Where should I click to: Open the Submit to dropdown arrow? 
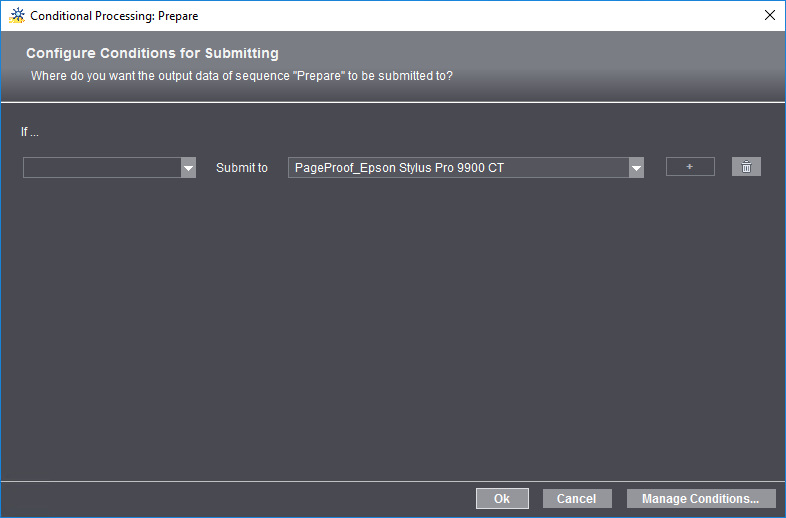[x=636, y=168]
